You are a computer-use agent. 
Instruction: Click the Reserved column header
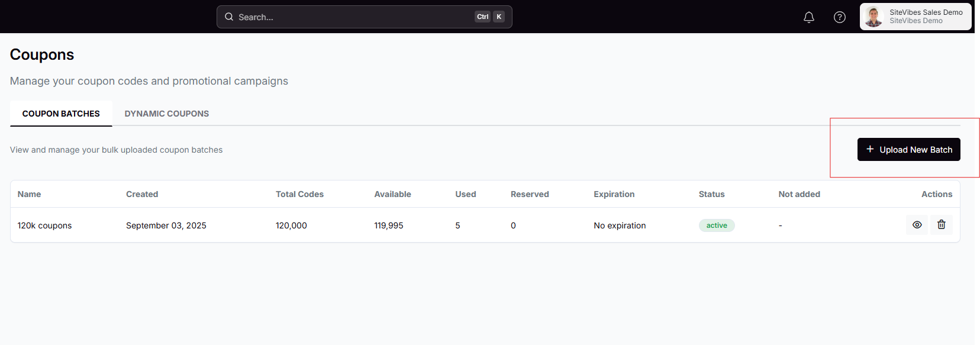(x=530, y=194)
